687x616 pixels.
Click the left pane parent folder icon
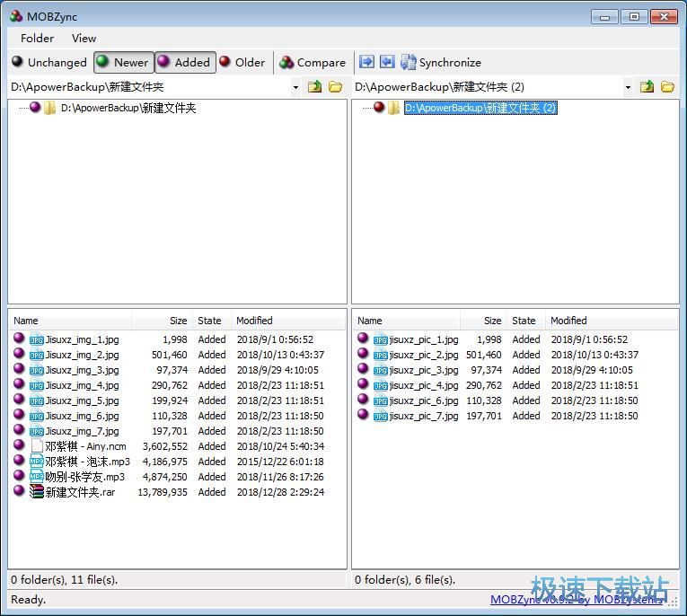pyautogui.click(x=314, y=87)
